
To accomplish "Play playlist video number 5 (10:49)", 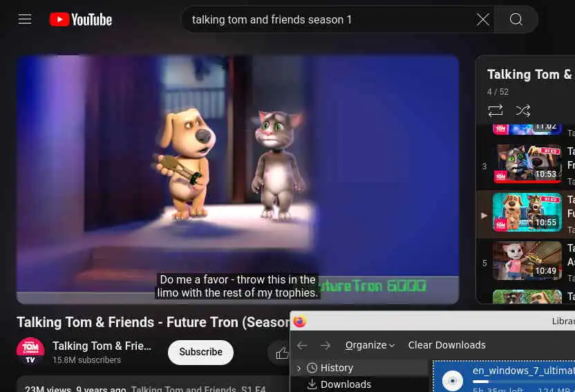I will click(x=527, y=261).
